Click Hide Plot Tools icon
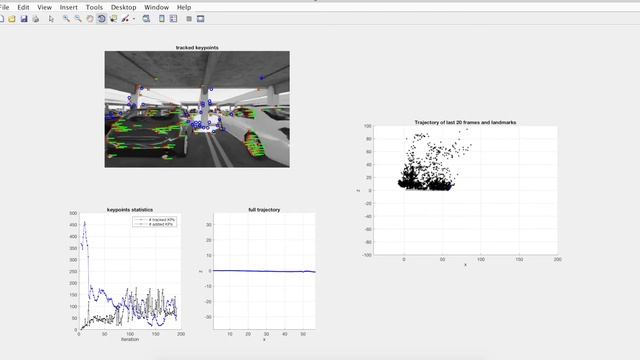The image size is (640, 360). click(x=189, y=19)
